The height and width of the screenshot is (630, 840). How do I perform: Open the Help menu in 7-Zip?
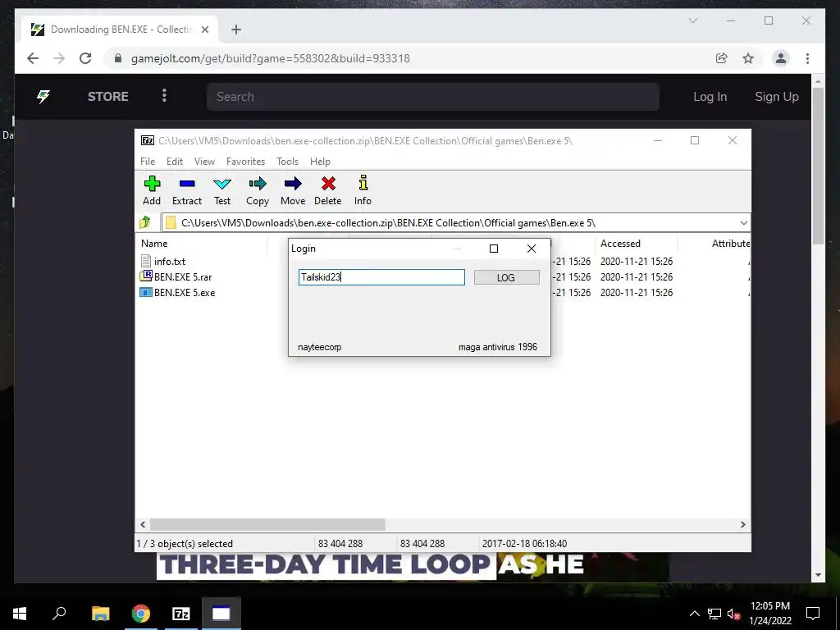point(321,162)
